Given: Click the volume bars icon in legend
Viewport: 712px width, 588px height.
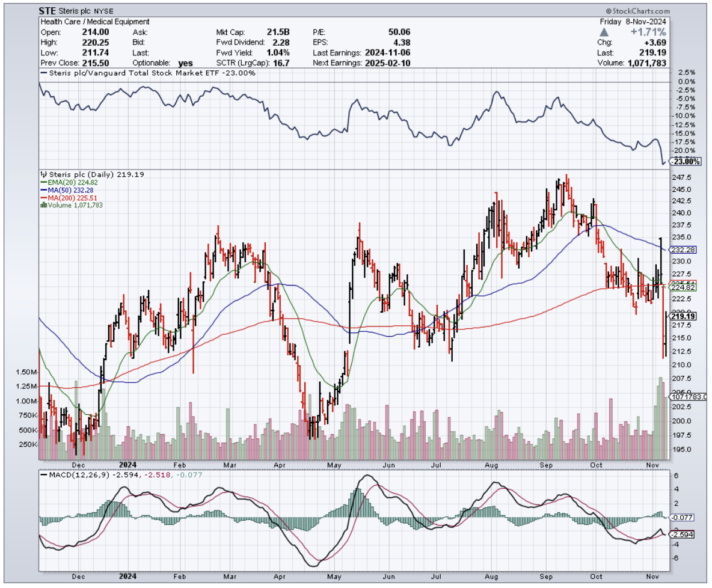Looking at the screenshot, I should coord(42,205).
